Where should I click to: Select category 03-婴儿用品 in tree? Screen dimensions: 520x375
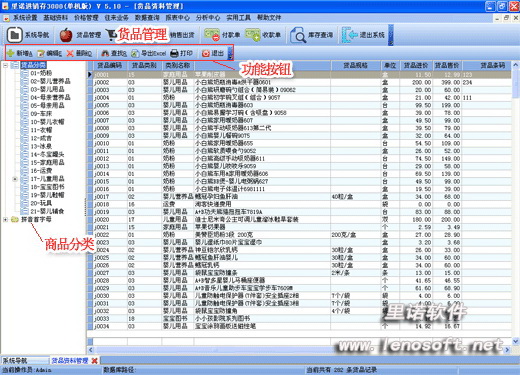pos(47,89)
